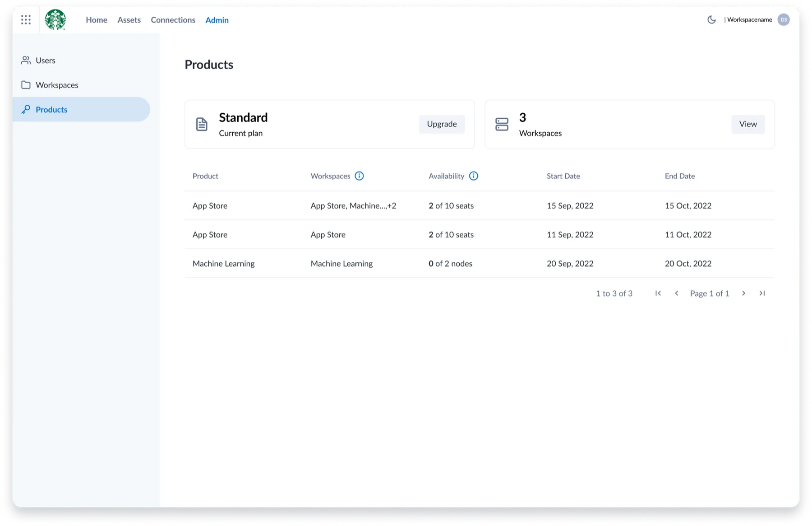Click '0 of 2 nodes' availability
812x526 pixels.
pos(450,264)
